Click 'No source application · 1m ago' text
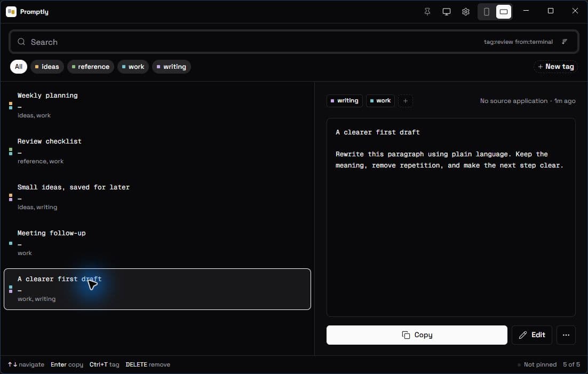The width and height of the screenshot is (588, 374). click(528, 100)
